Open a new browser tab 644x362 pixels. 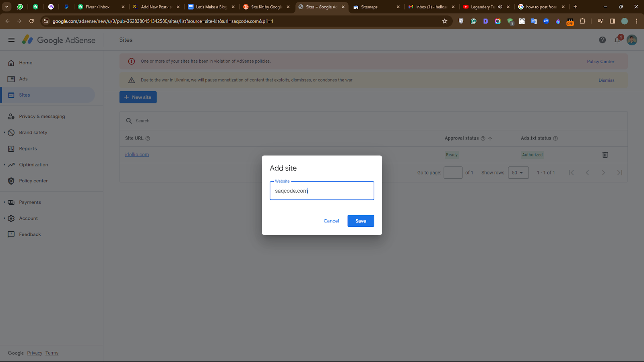pyautogui.click(x=575, y=7)
